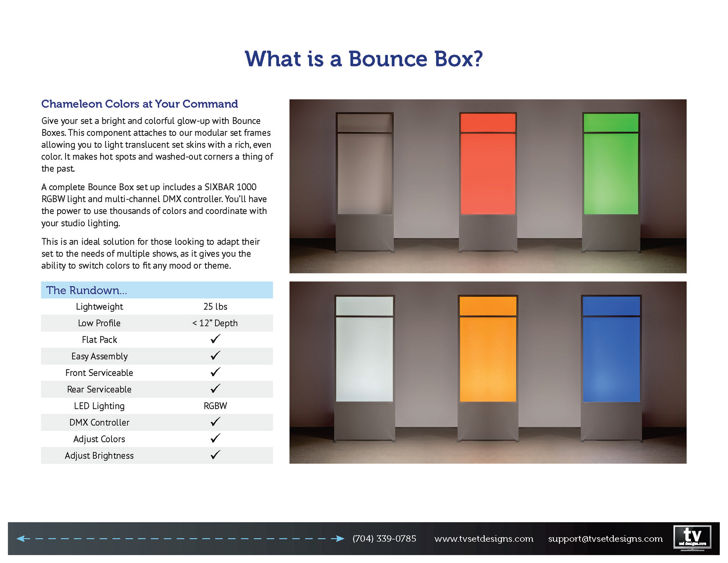
Task: Click the white bounce box panel
Action: (x=364, y=349)
